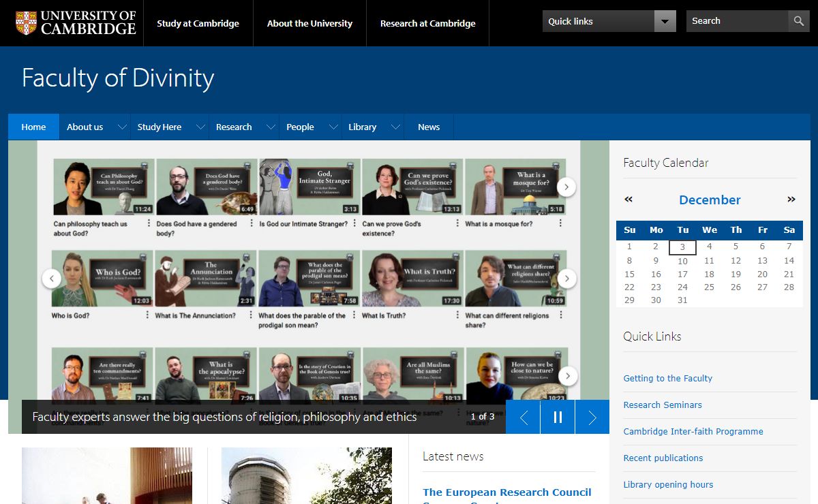Image resolution: width=818 pixels, height=504 pixels.
Task: Open the People menu item
Action: (300, 127)
